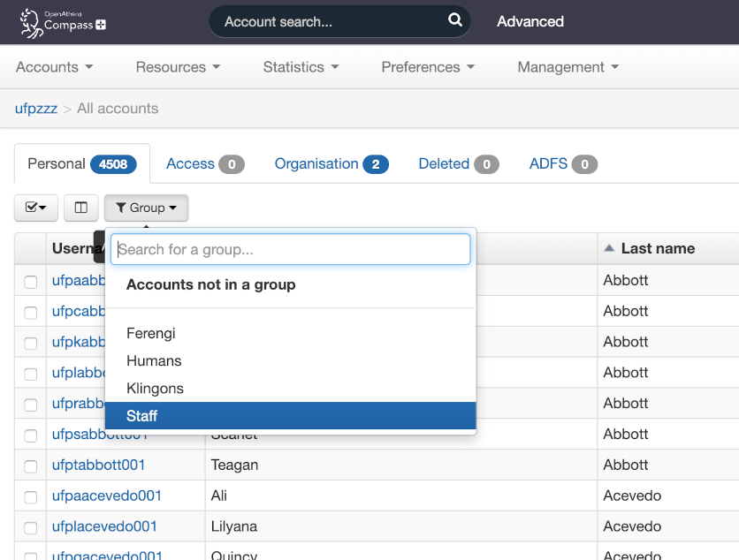Click the Last name sort arrow

click(609, 248)
